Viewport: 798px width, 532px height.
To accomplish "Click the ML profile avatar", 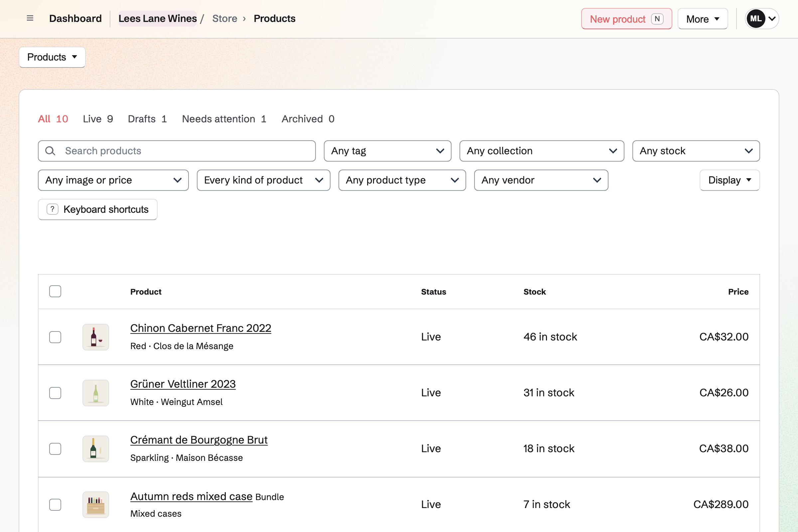I will [755, 19].
